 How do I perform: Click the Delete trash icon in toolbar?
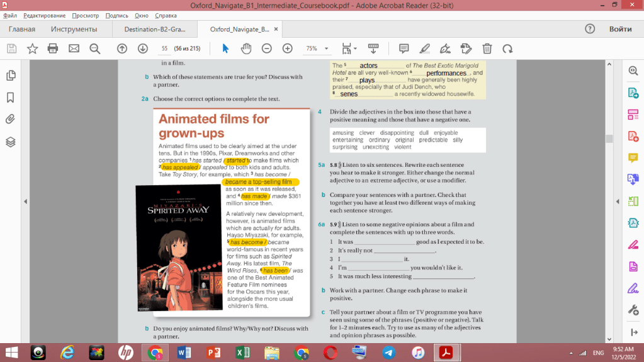pos(487,48)
